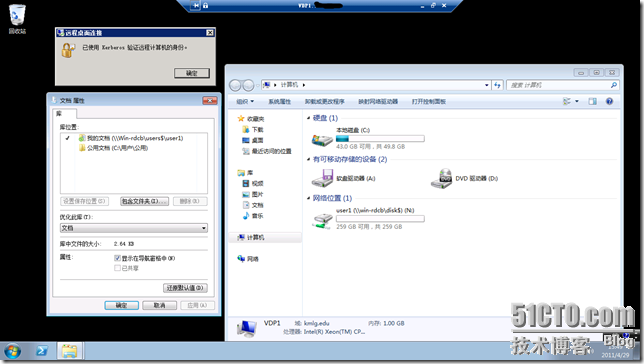This screenshot has width=644, height=364.
Task: Click 'Include a folder' button
Action: point(144,201)
